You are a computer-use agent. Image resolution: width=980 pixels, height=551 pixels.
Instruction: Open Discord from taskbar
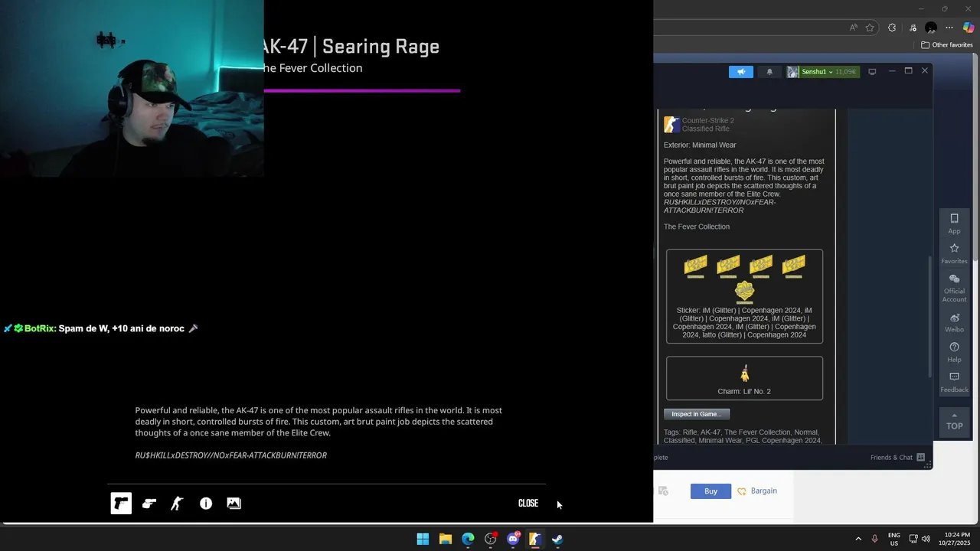pos(513,540)
